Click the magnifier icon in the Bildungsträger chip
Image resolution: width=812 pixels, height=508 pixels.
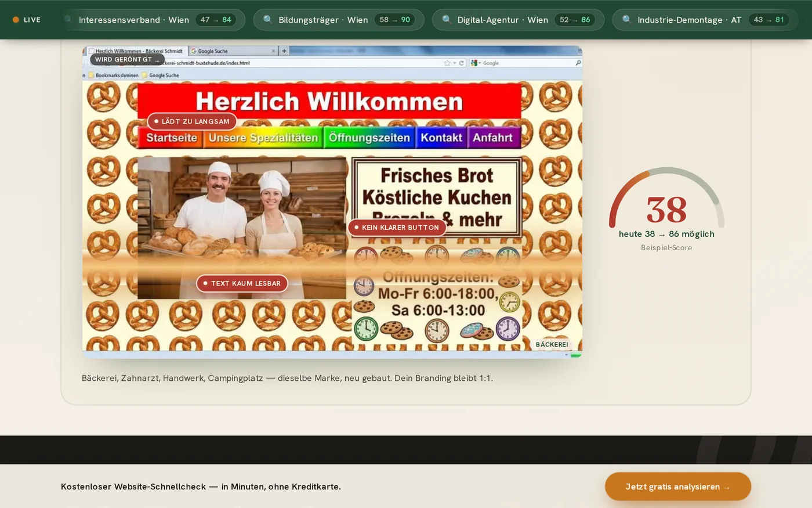coord(268,20)
